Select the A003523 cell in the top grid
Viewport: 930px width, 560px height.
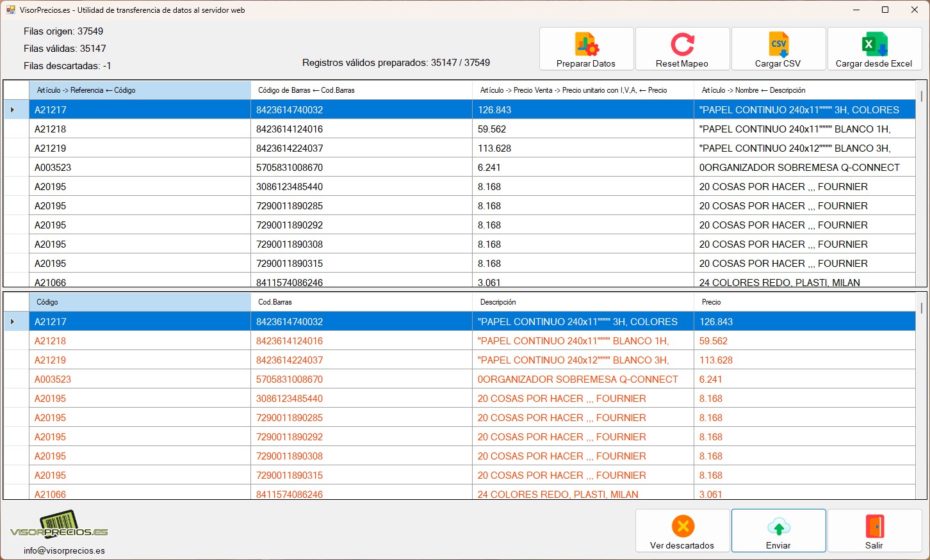[140, 168]
